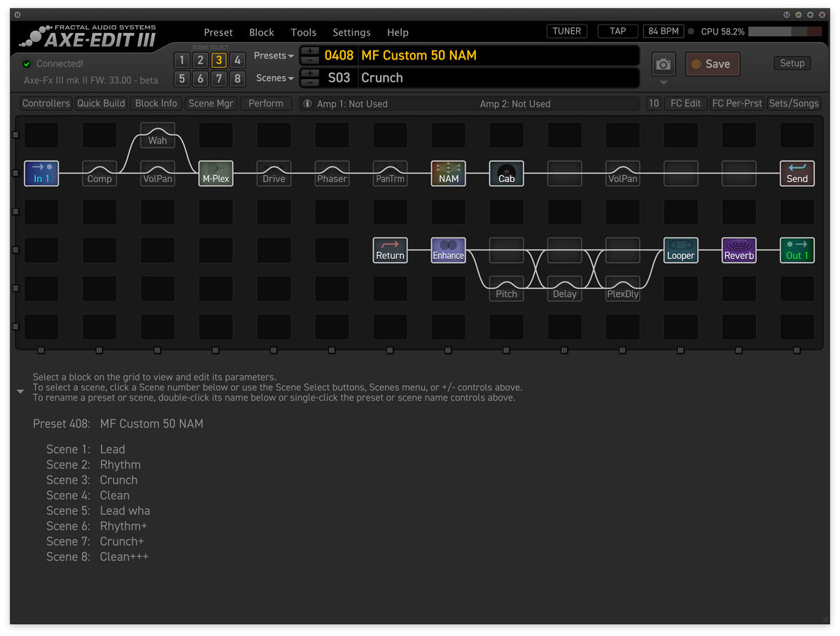Select the bypassed Comp block
Image resolution: width=840 pixels, height=636 pixels.
(99, 173)
